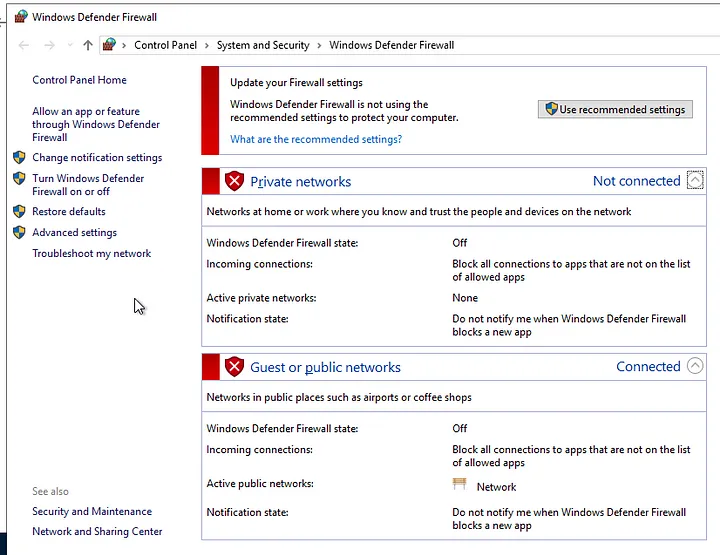Image resolution: width=720 pixels, height=555 pixels.
Task: Click the park bench Network icon
Action: click(460, 485)
